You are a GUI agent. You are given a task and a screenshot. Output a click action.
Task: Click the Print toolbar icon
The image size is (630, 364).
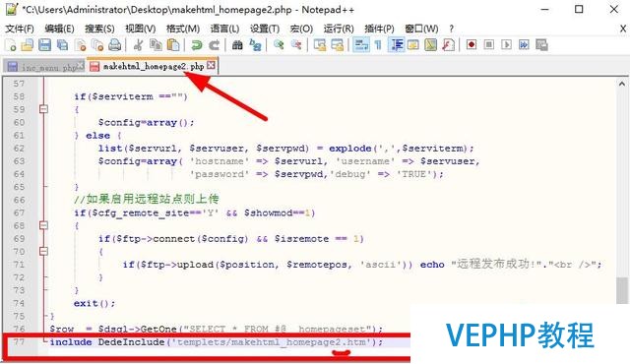(115, 45)
